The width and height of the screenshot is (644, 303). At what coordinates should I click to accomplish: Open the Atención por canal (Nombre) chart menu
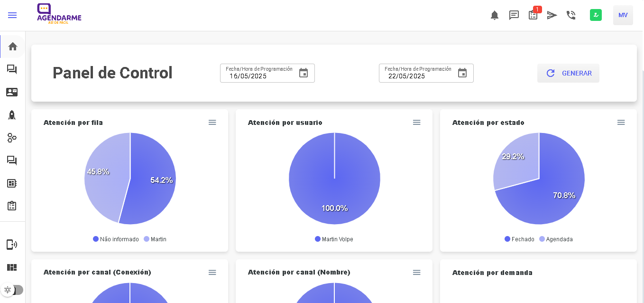point(417,273)
